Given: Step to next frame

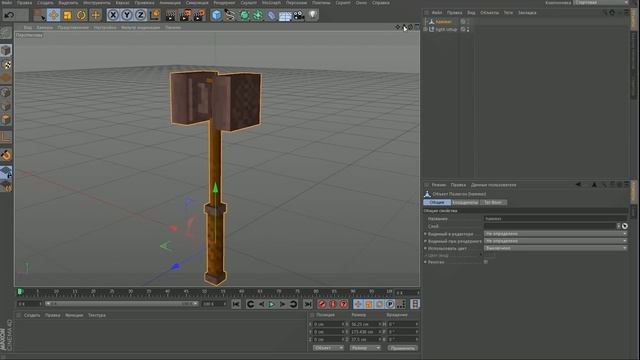Looking at the screenshot, I should pyautogui.click(x=282, y=304).
